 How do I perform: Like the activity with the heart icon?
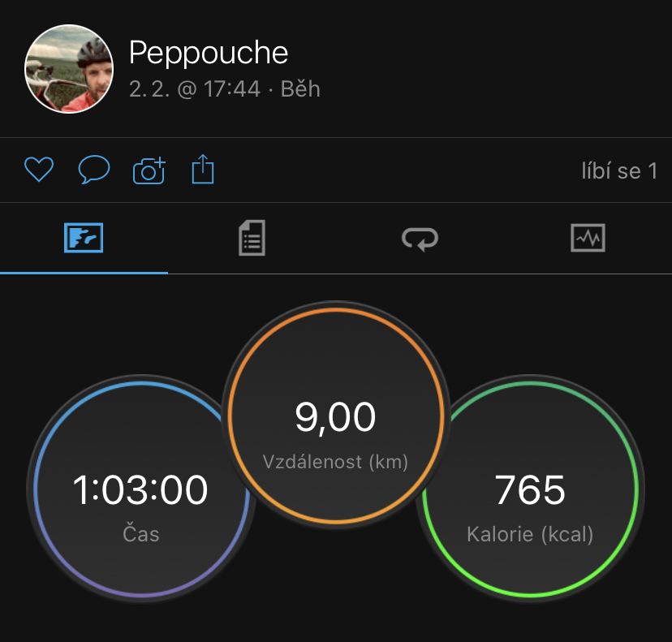pos(39,169)
